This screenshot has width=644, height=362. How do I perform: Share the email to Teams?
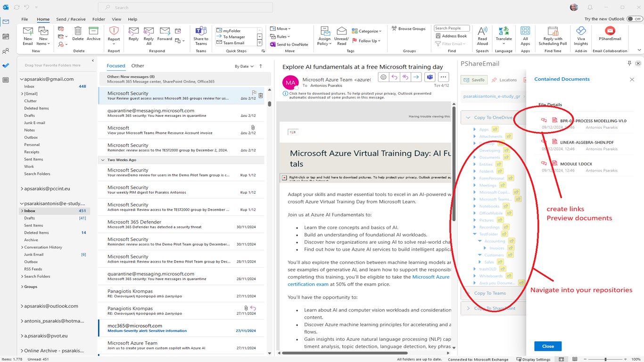pos(201,36)
